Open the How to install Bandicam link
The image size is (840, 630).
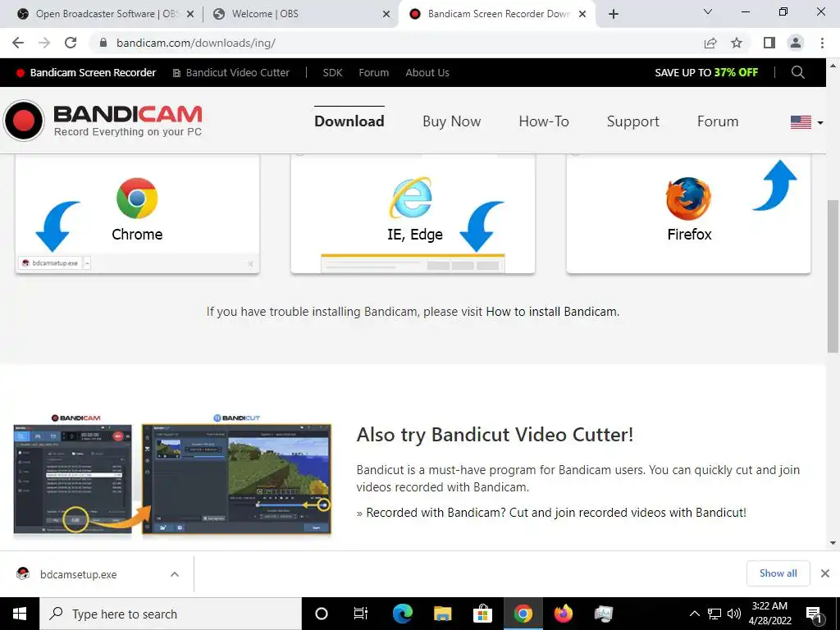tap(552, 312)
